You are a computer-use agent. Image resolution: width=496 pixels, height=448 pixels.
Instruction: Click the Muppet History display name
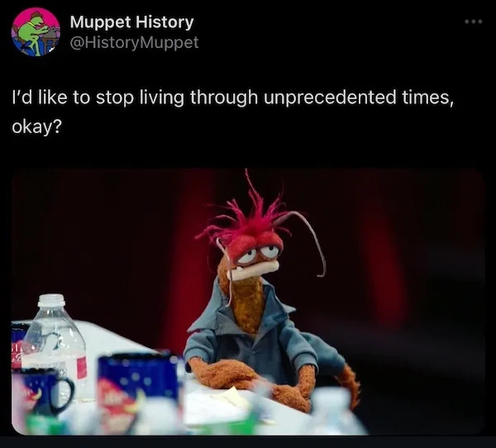131,22
